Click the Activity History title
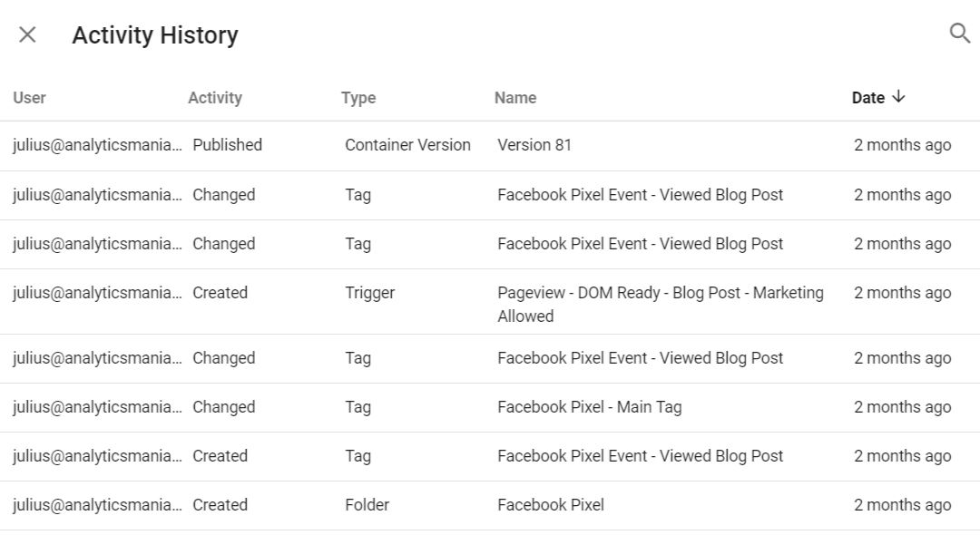The image size is (980, 535). tap(155, 35)
